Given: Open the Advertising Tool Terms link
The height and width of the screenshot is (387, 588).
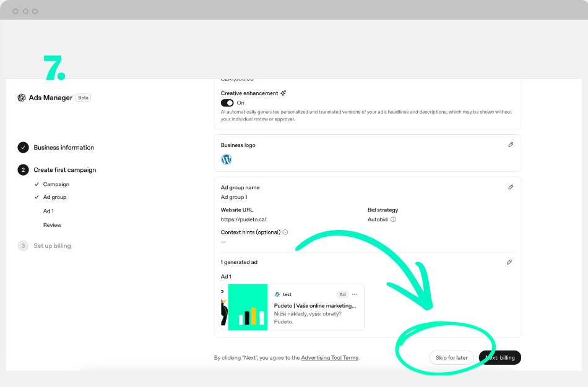Looking at the screenshot, I should [330, 358].
